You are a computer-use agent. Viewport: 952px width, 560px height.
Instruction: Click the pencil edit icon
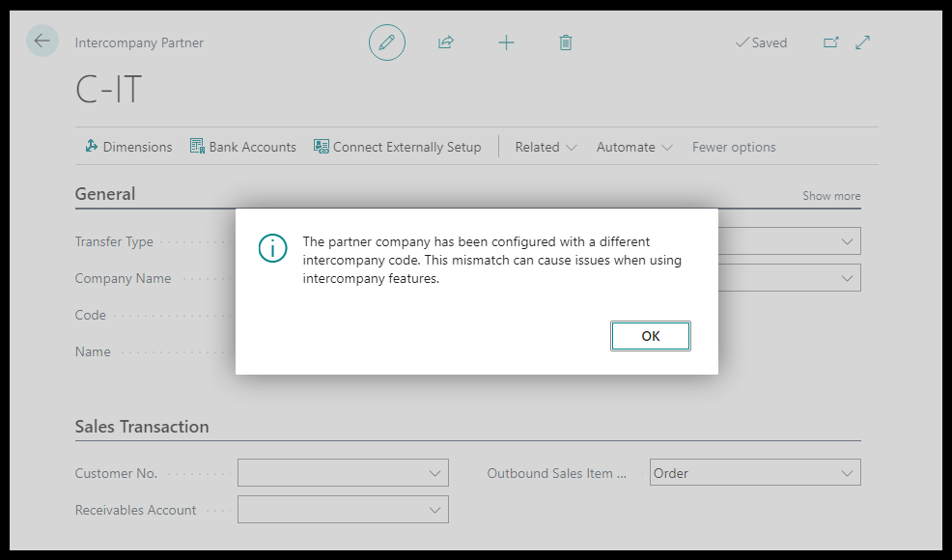pyautogui.click(x=387, y=42)
